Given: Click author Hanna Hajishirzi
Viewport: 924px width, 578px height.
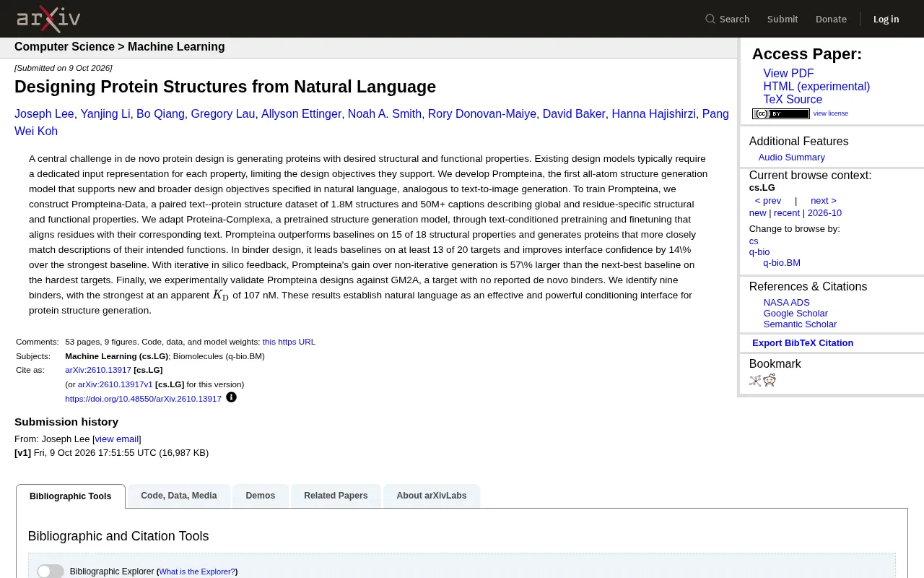Looking at the screenshot, I should (654, 114).
